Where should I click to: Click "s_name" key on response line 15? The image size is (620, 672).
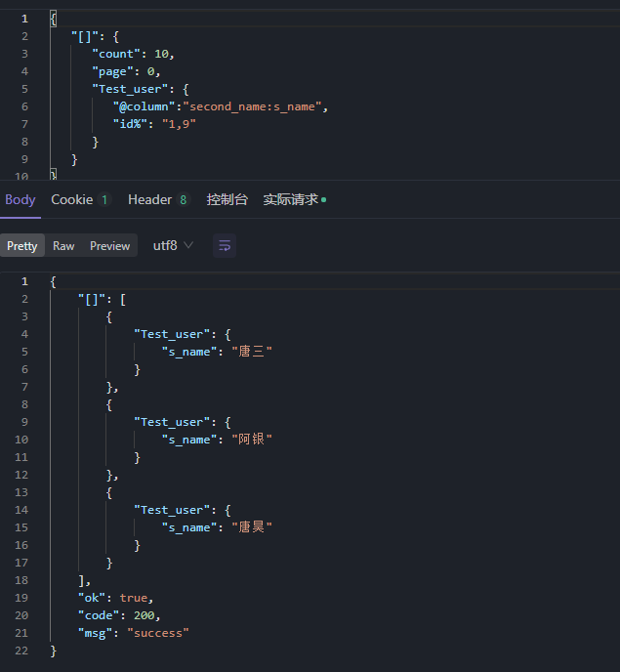click(189, 527)
